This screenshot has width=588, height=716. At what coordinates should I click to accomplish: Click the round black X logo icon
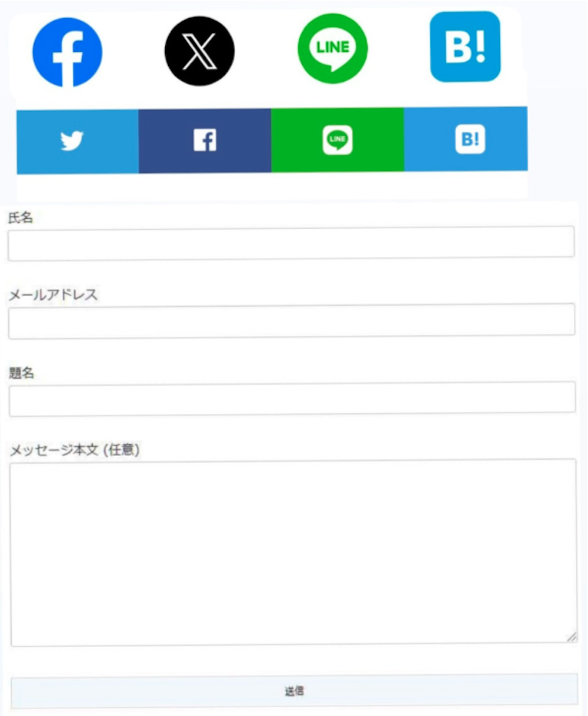[x=199, y=51]
